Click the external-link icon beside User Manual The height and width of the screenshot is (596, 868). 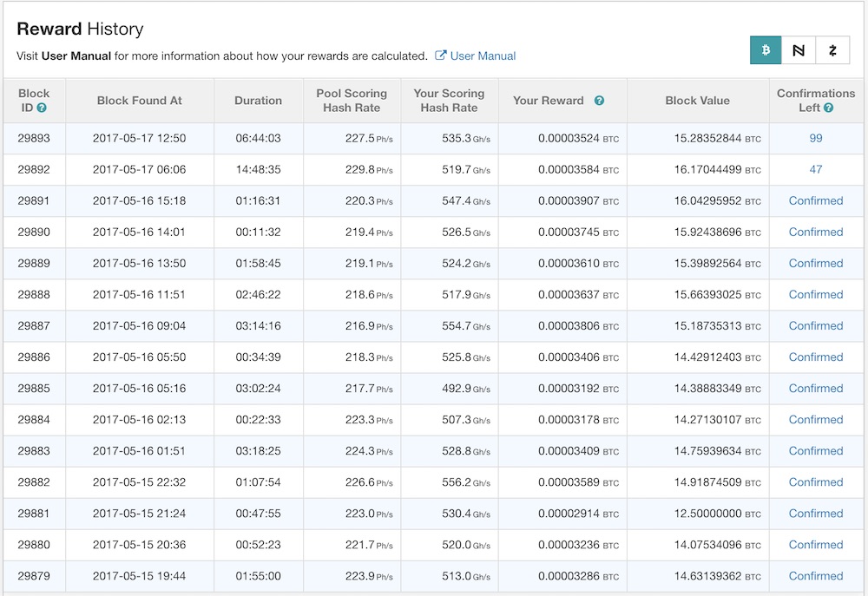pos(441,56)
